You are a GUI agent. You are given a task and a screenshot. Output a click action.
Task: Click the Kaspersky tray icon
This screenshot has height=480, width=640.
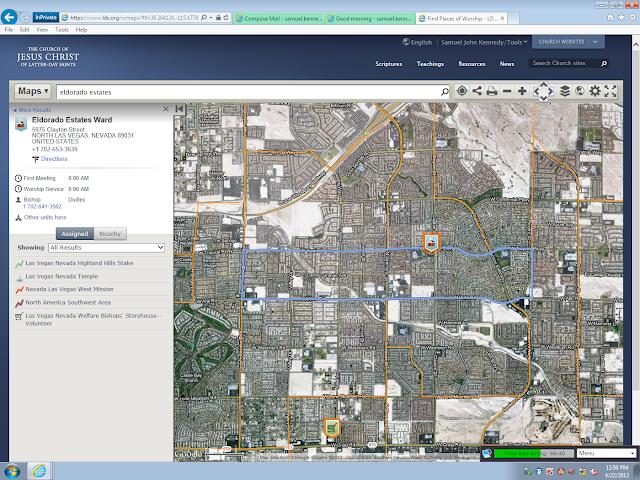point(550,471)
